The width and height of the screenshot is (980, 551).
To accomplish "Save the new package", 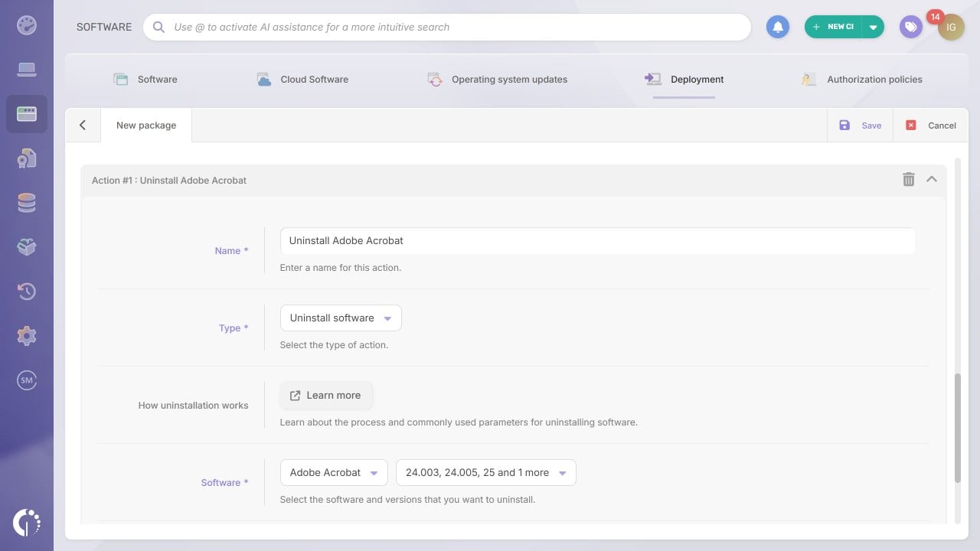I will (x=862, y=125).
